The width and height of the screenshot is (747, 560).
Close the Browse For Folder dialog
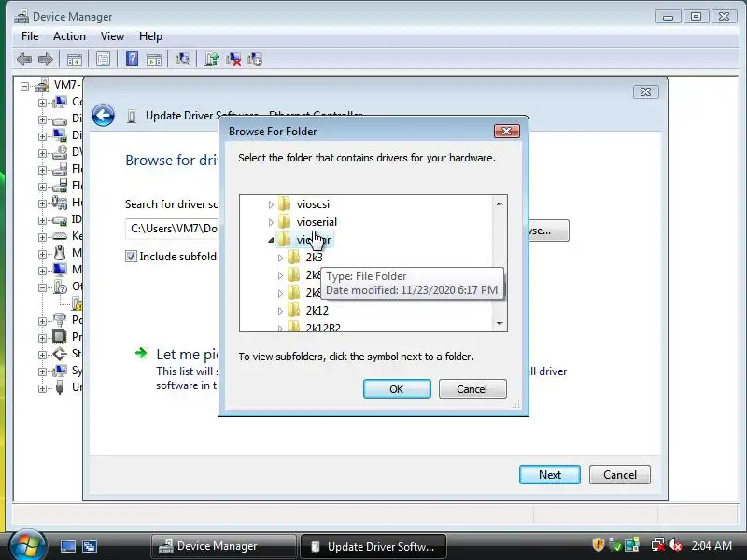click(506, 132)
